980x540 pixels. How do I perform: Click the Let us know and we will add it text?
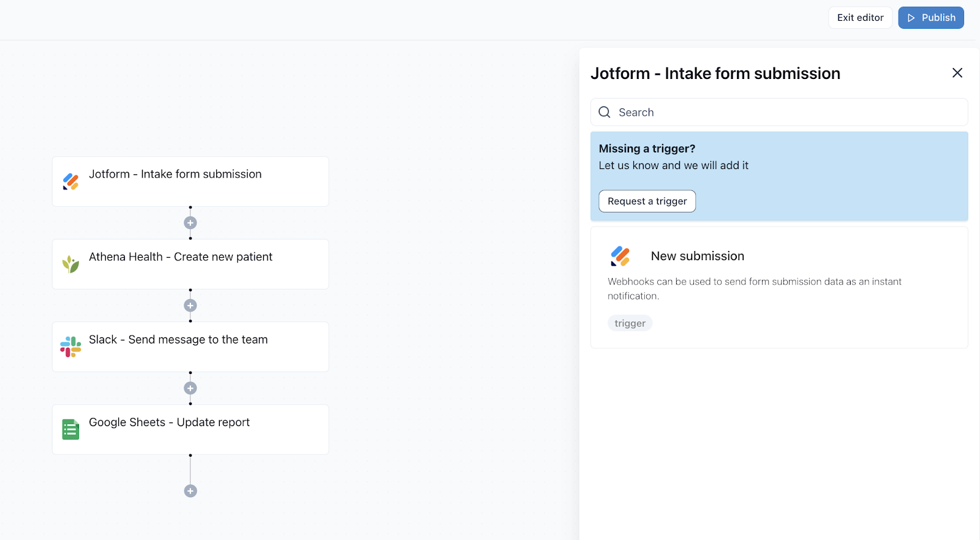pyautogui.click(x=674, y=165)
